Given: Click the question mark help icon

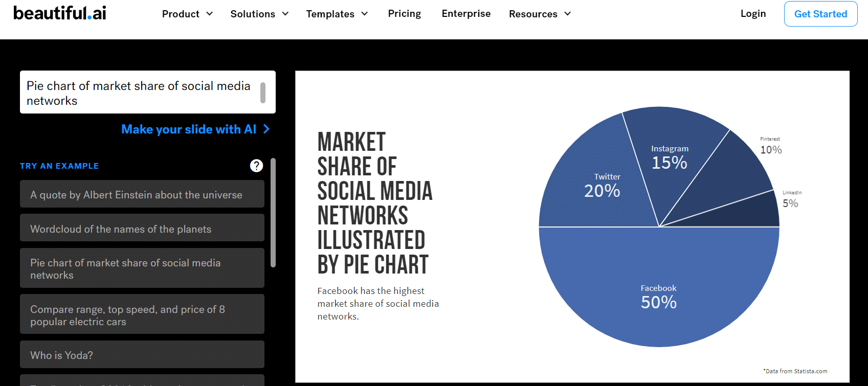Looking at the screenshot, I should (x=256, y=166).
